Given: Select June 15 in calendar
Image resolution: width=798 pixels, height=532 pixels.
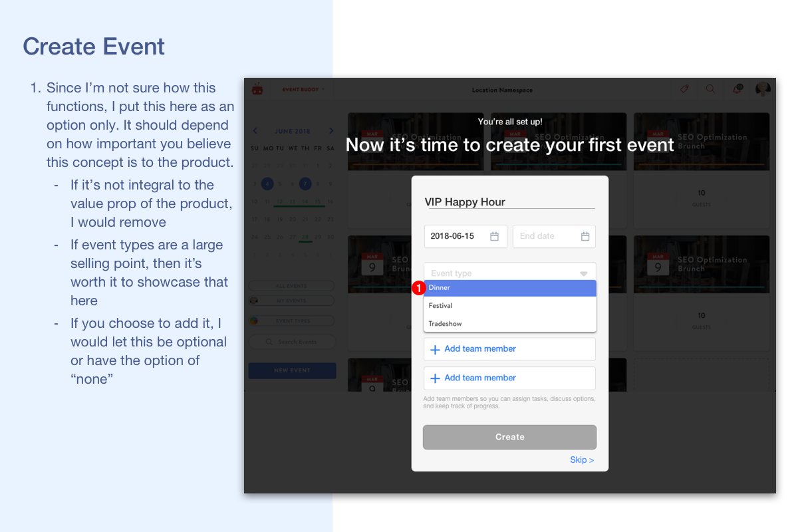Looking at the screenshot, I should [x=318, y=201].
